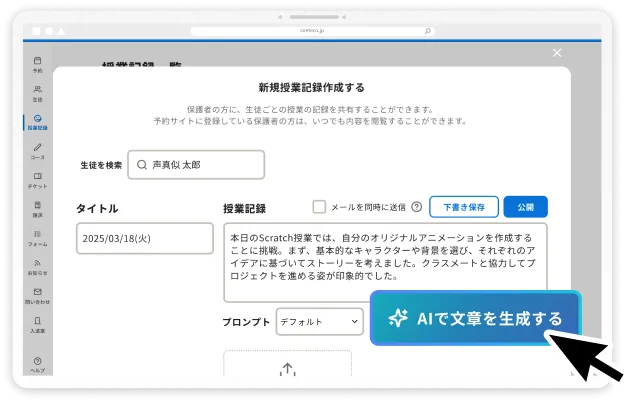Screen dimensions: 640x412
Task: Click label タイトル
Action: (97, 209)
